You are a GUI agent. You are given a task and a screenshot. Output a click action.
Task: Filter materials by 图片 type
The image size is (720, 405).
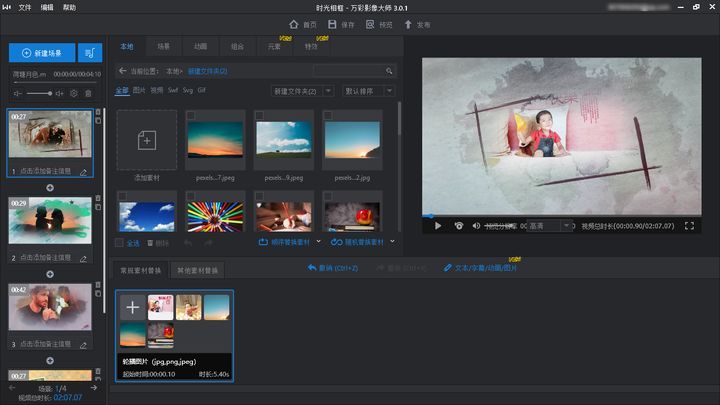coord(139,90)
